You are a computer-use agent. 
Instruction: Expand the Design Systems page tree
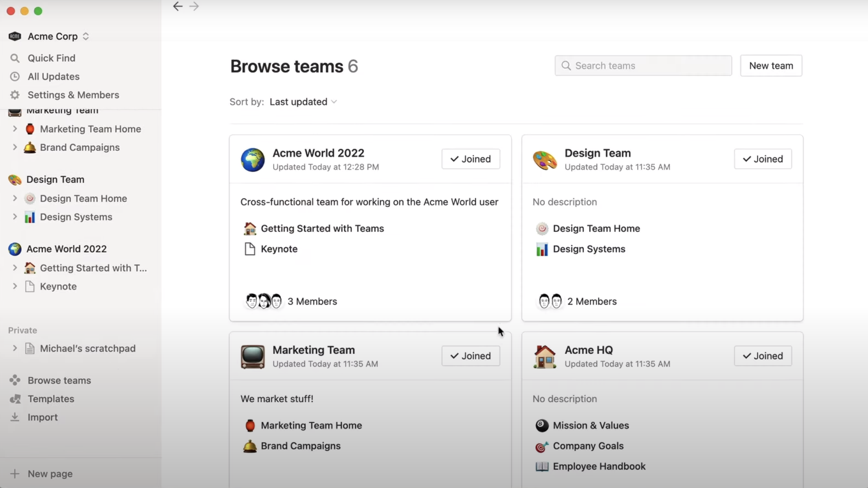15,217
